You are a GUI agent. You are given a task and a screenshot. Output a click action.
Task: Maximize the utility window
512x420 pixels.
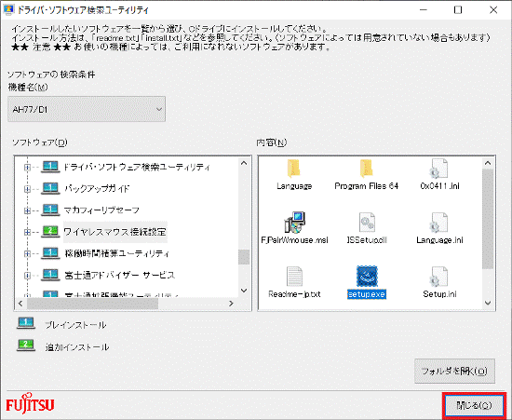click(x=458, y=10)
